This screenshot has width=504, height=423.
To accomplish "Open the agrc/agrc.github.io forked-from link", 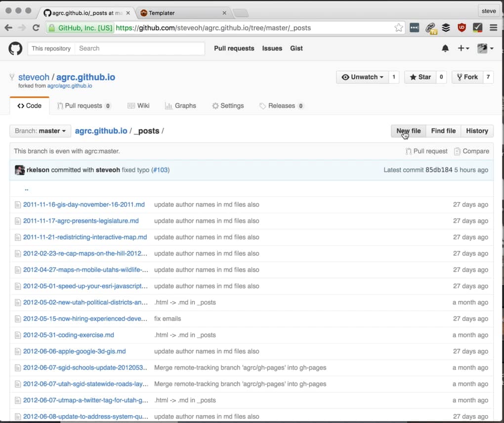I will (70, 86).
